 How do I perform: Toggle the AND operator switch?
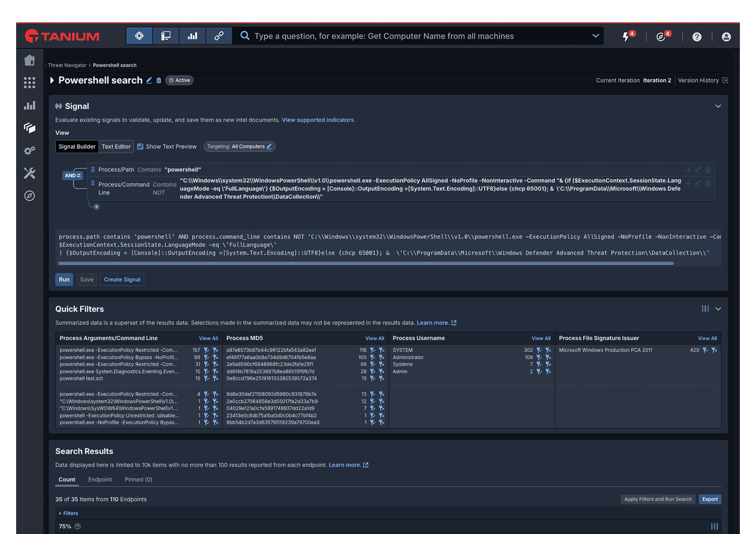(73, 175)
